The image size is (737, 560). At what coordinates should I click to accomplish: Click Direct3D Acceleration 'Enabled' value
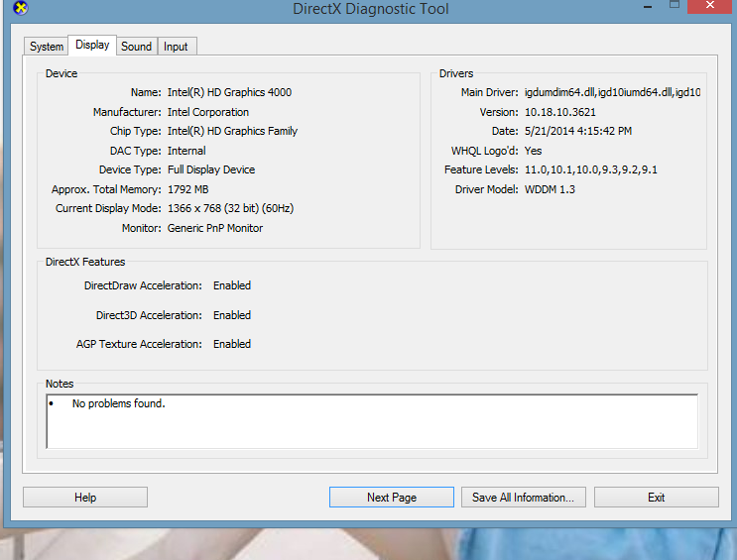232,315
